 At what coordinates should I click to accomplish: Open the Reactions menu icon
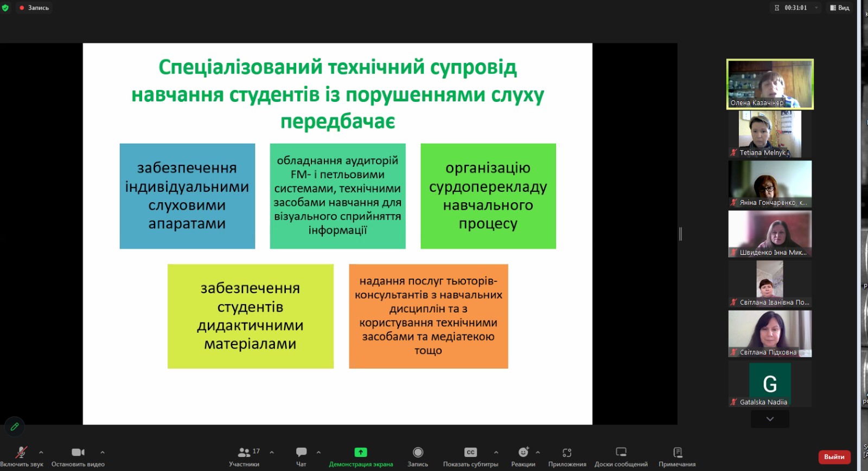pyautogui.click(x=523, y=453)
